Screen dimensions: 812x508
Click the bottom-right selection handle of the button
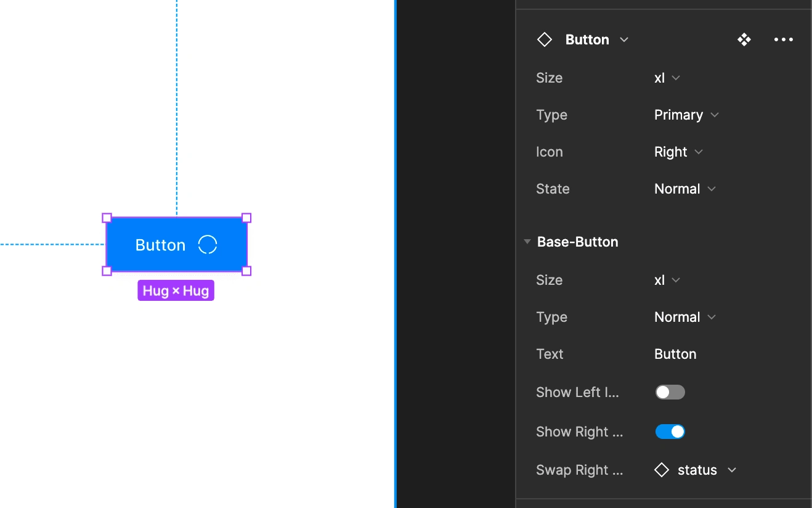(x=246, y=271)
